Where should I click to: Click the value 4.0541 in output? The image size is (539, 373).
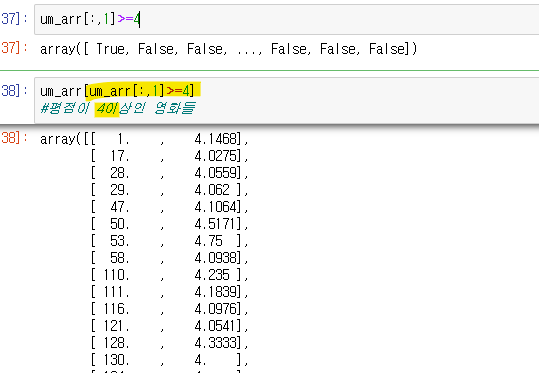(215, 326)
